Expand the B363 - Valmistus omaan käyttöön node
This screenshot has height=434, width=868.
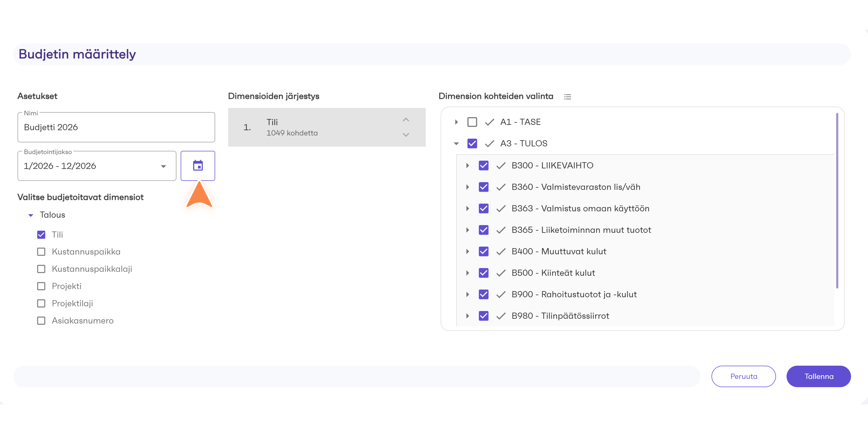click(468, 209)
